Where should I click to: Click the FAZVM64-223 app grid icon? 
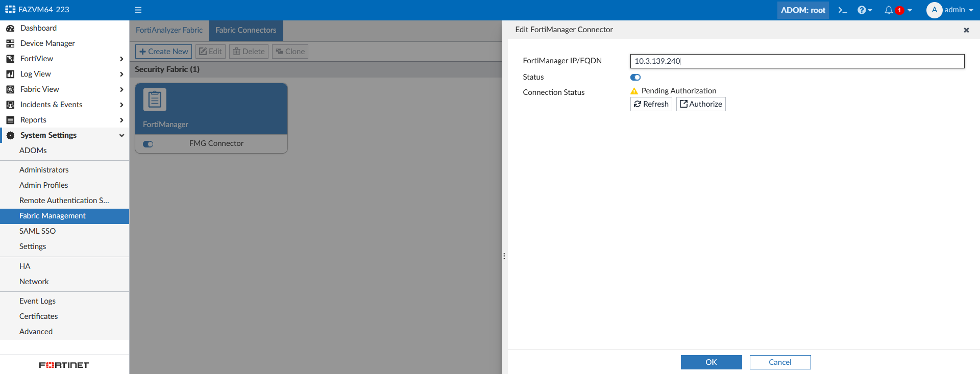(10, 10)
